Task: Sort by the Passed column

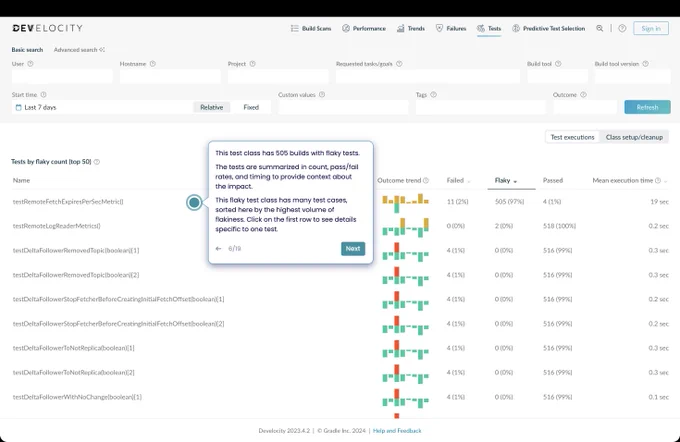Action: pyautogui.click(x=553, y=180)
